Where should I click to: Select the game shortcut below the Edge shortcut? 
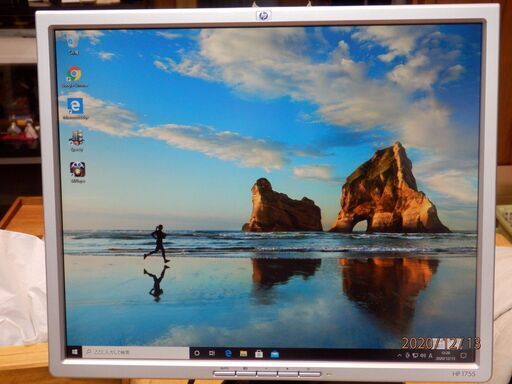pos(76,141)
